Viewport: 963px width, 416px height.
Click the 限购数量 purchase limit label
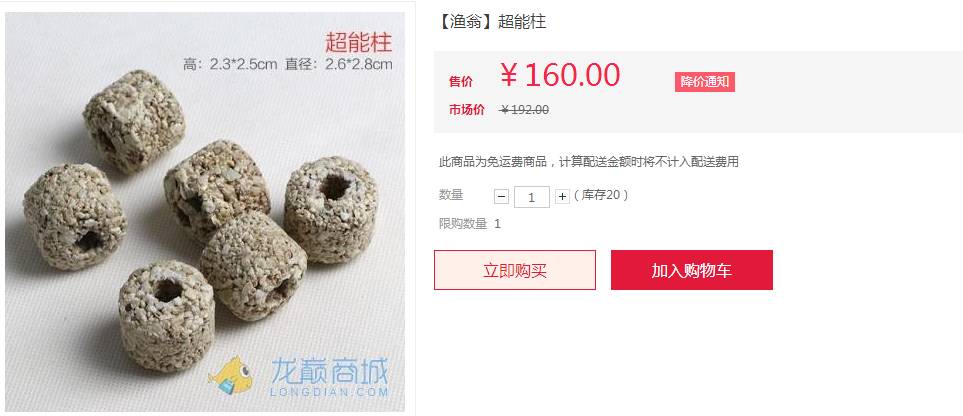[x=463, y=224]
